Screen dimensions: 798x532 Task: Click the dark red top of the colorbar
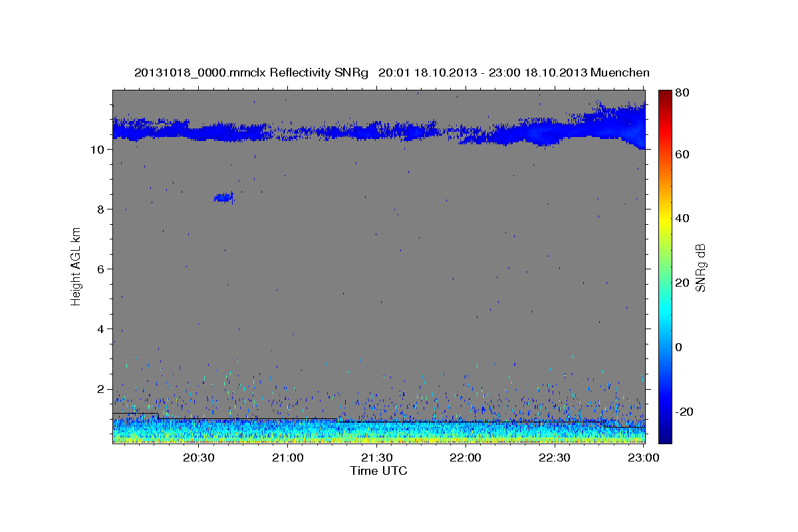click(665, 94)
